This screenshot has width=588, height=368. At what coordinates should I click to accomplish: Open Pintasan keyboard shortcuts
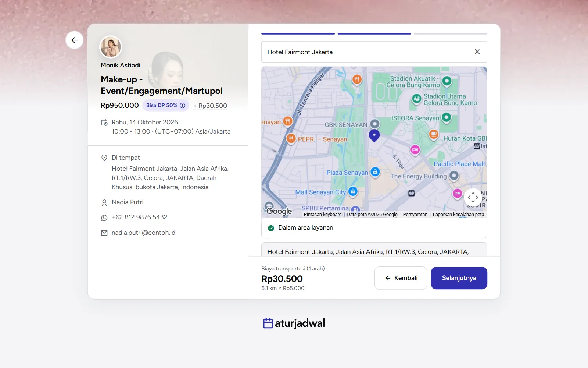323,215
